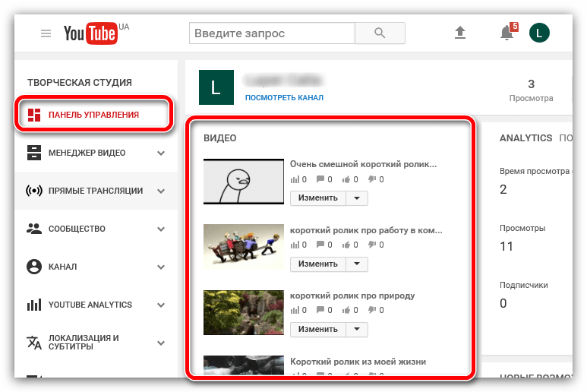Click the Панель управления dashboard icon
This screenshot has height=392, width=587.
click(34, 115)
